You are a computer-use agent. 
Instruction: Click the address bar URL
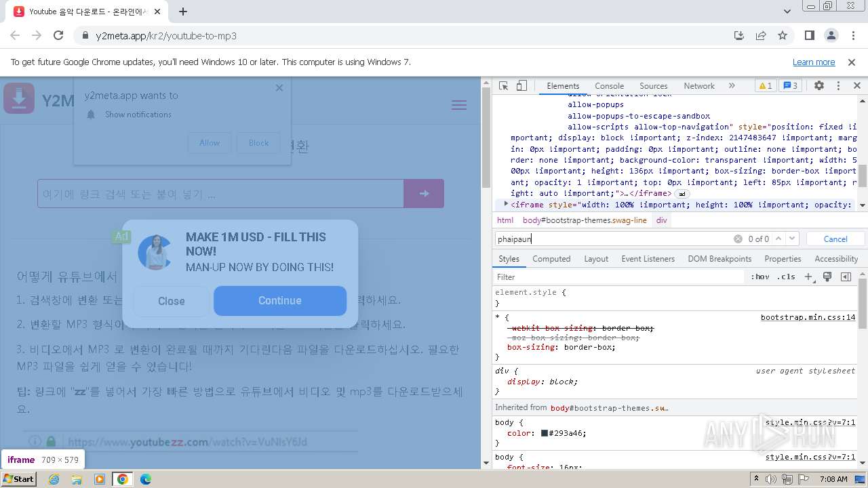tap(166, 36)
